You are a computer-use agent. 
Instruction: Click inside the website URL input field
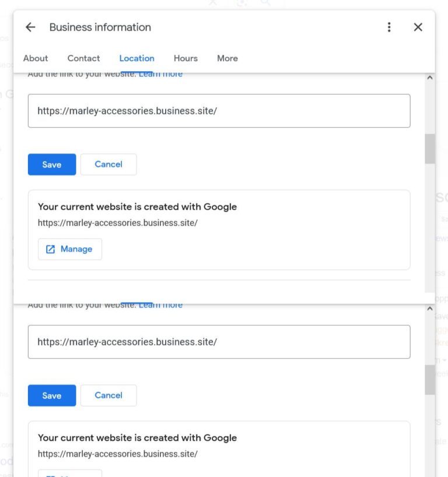(219, 110)
